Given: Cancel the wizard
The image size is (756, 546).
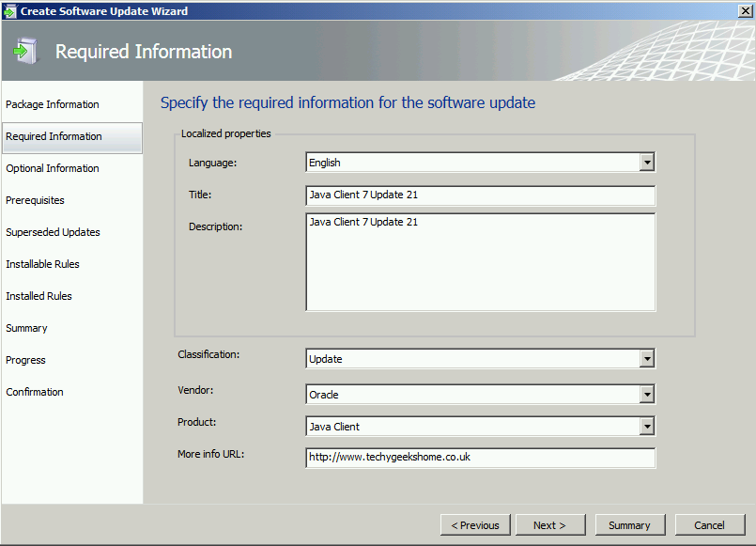Looking at the screenshot, I should (x=710, y=524).
